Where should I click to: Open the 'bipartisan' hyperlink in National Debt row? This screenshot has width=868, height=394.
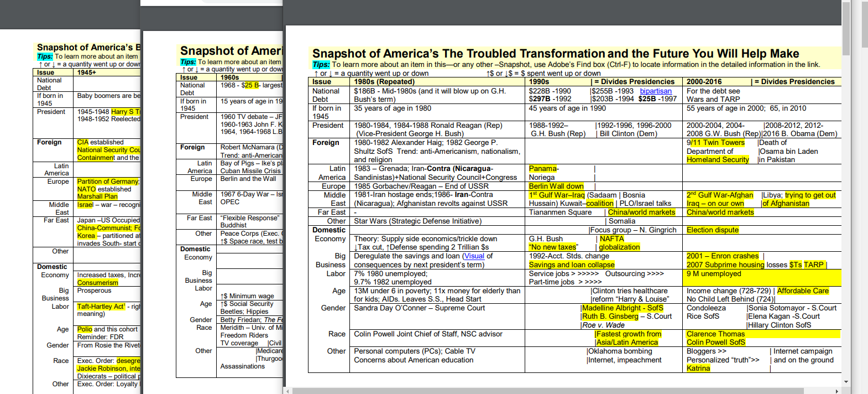pyautogui.click(x=656, y=91)
